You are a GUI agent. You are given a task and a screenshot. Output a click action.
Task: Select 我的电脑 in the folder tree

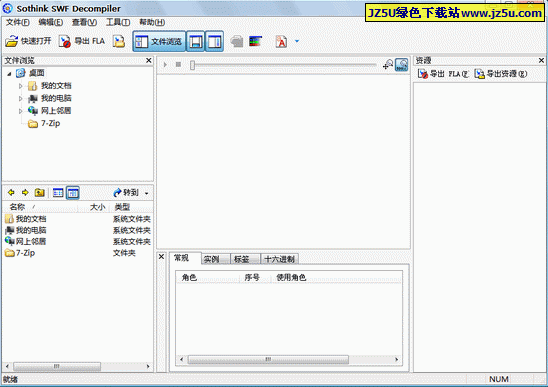point(56,98)
